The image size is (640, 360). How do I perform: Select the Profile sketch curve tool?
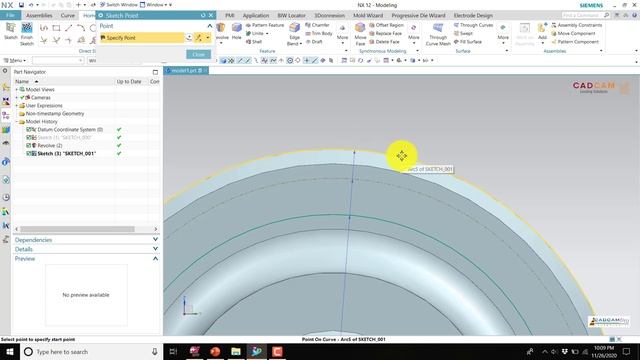pos(44,28)
